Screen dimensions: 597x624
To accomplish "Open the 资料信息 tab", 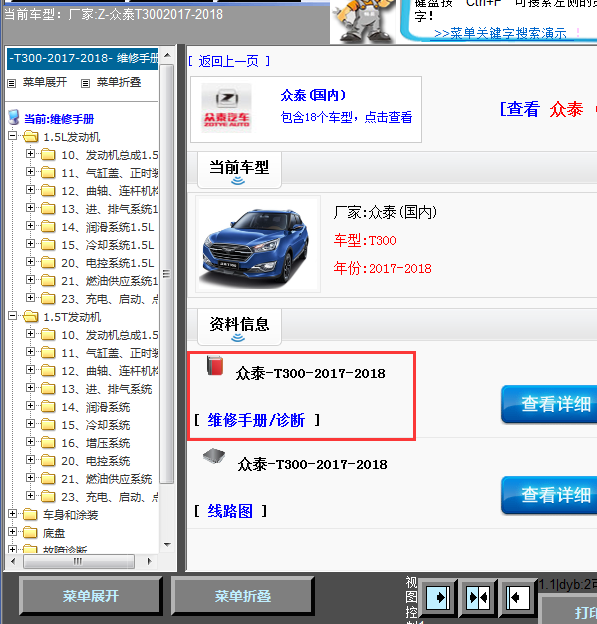I will (239, 327).
